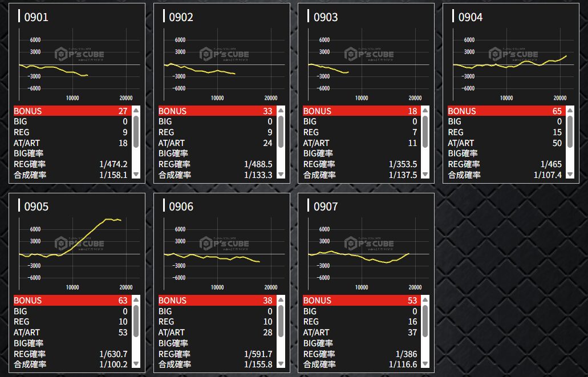Click AT/ART count 53 in machine 0905
The height and width of the screenshot is (377, 588).
pos(123,333)
